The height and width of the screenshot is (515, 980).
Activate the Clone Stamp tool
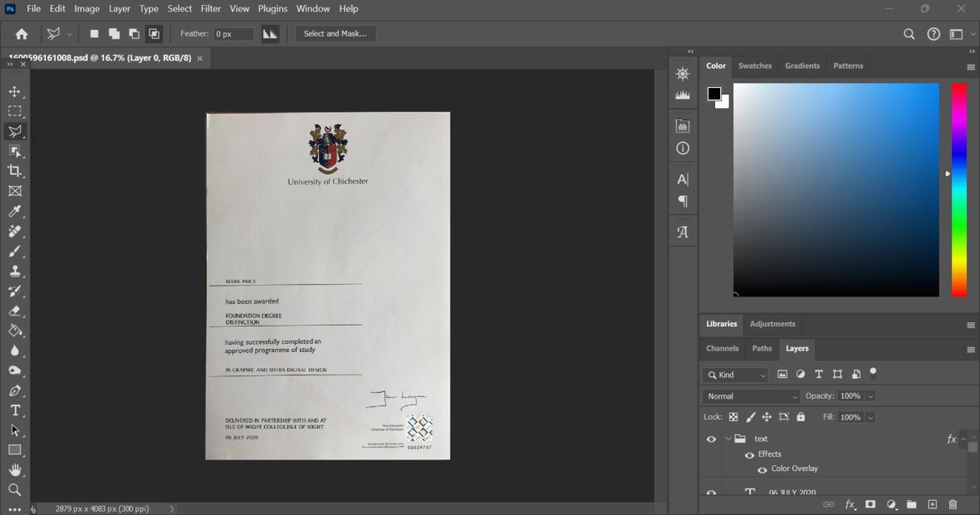[x=15, y=271]
